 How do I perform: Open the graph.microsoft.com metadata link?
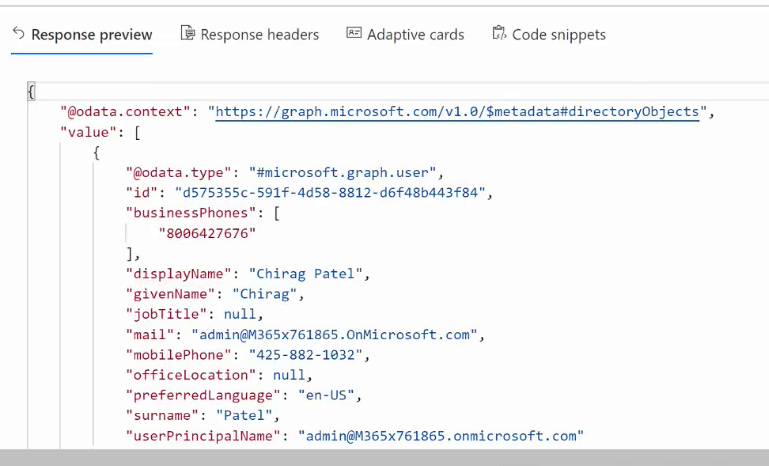[457, 112]
